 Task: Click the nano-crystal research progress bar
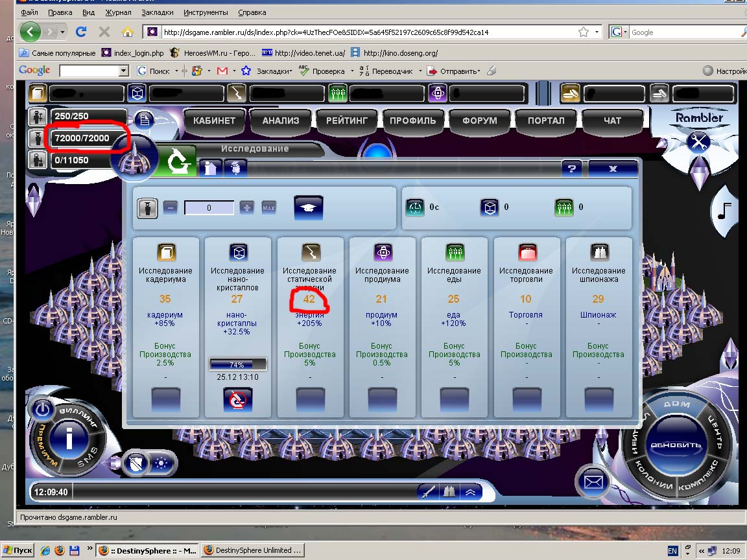(237, 365)
